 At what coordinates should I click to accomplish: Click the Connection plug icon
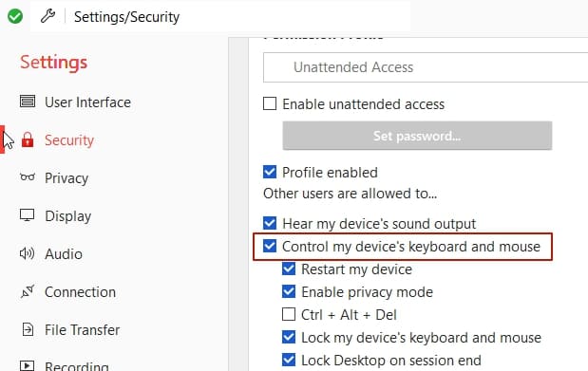(x=28, y=291)
